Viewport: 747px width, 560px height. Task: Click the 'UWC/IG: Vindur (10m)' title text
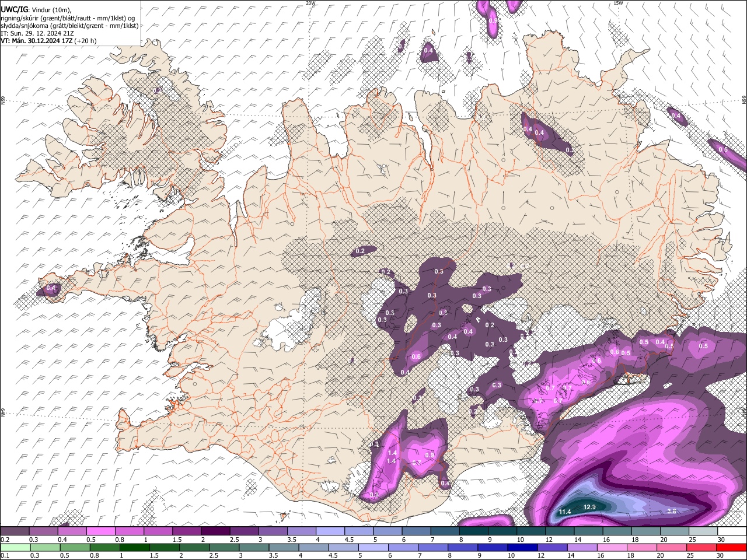click(36, 10)
